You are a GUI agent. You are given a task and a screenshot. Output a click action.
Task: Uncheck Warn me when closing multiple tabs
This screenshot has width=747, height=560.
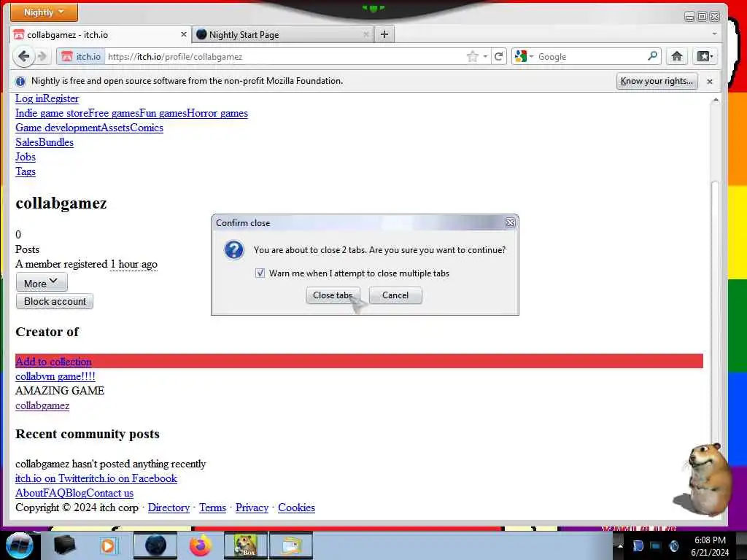260,273
